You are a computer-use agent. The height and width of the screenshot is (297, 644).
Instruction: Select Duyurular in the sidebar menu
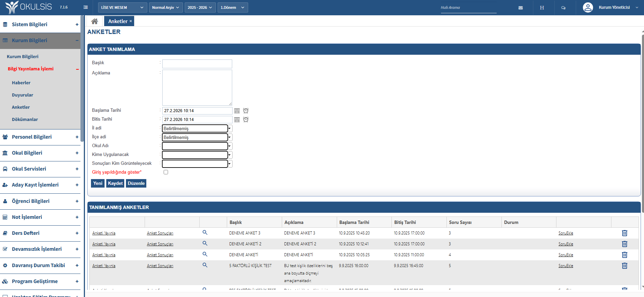[22, 95]
